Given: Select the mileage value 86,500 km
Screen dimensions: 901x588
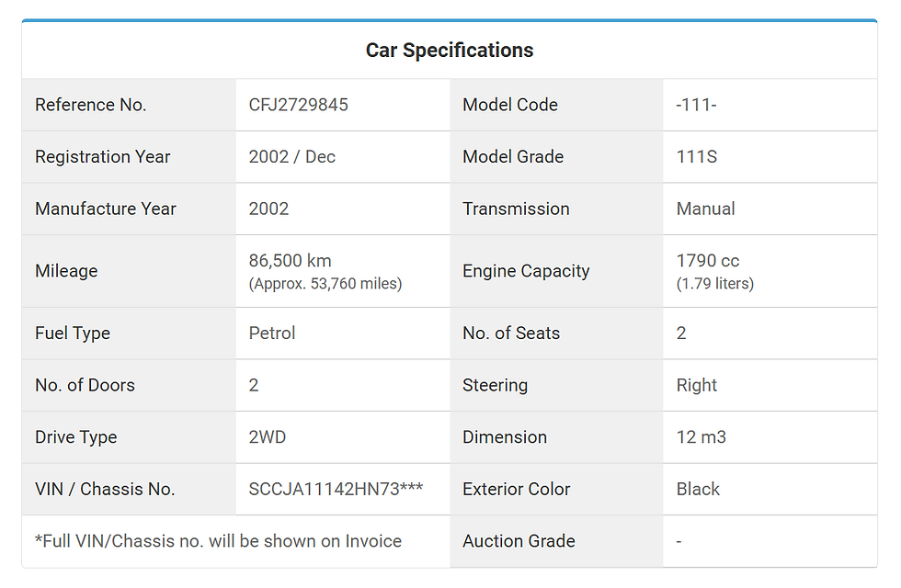Looking at the screenshot, I should [x=291, y=261].
